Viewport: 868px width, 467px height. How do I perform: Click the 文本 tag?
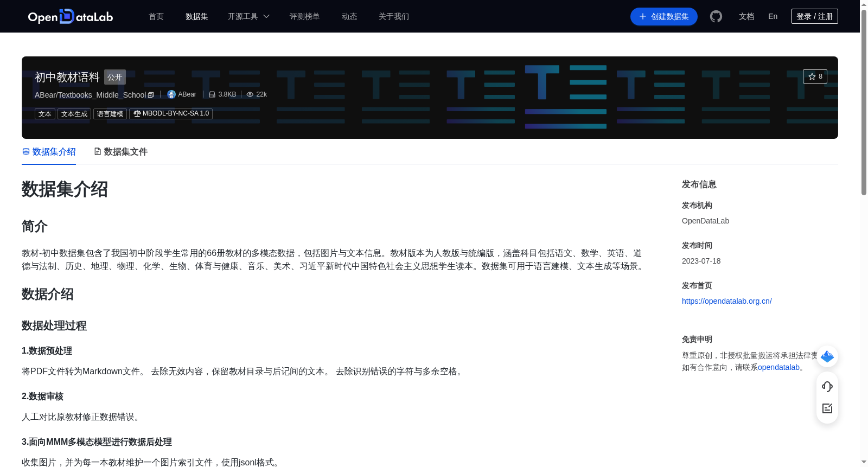pos(45,114)
